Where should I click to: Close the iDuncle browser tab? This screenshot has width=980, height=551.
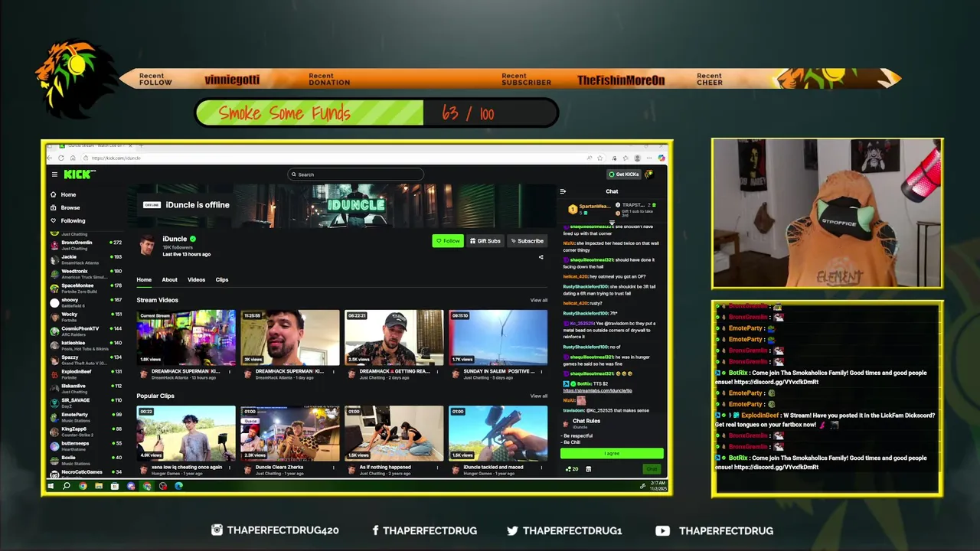(130, 145)
